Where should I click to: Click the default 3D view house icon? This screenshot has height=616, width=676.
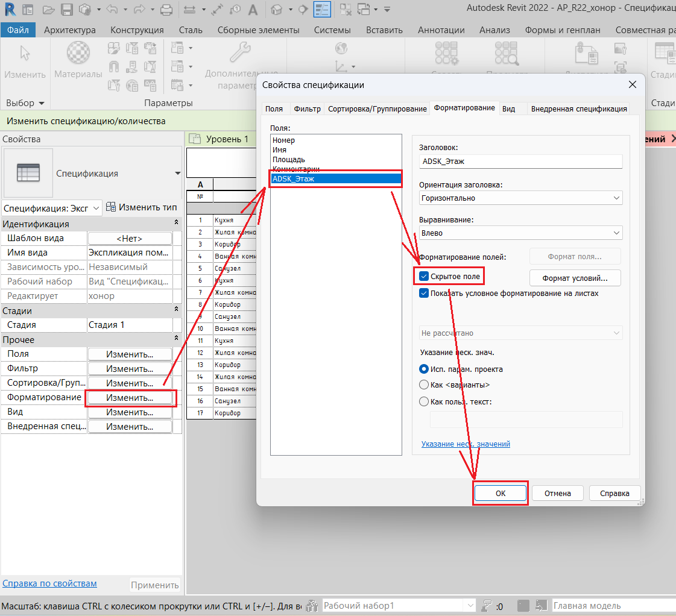point(277,10)
